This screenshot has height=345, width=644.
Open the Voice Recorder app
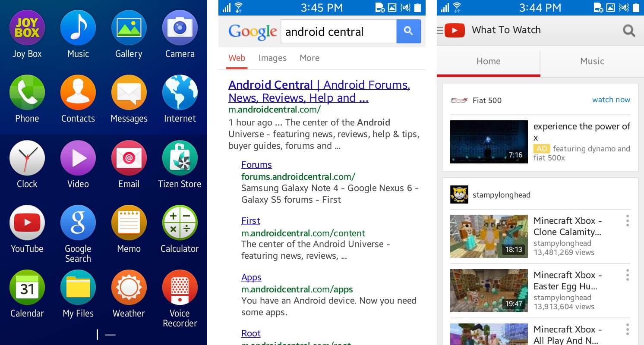180,287
